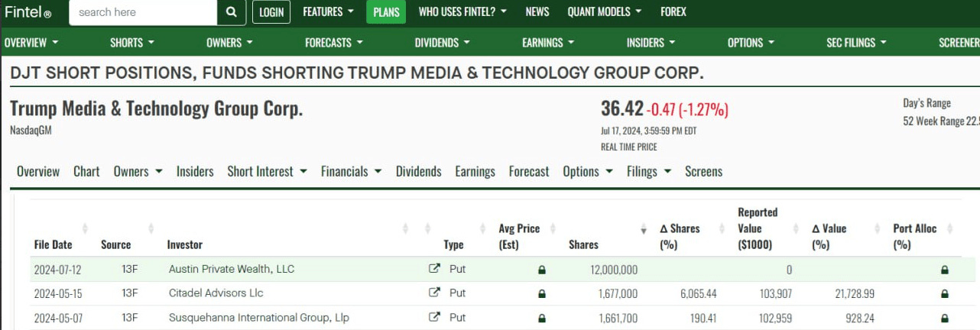980x330 pixels.
Task: Open the OWNERS dropdown in green bar
Action: click(x=229, y=43)
